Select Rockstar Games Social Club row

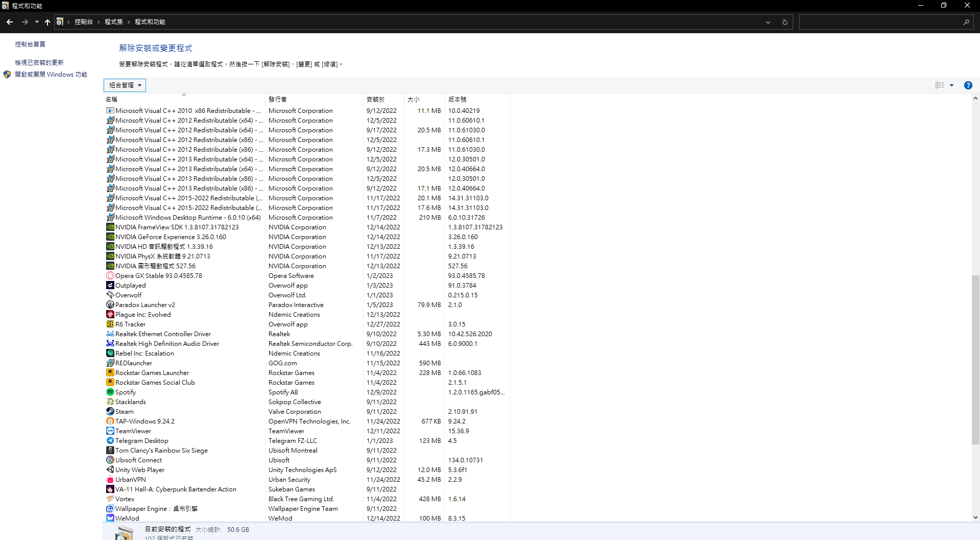pos(306,383)
